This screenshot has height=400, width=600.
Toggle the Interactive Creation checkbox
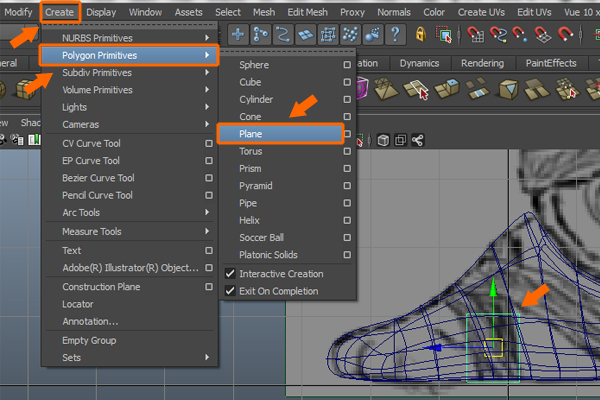click(231, 274)
